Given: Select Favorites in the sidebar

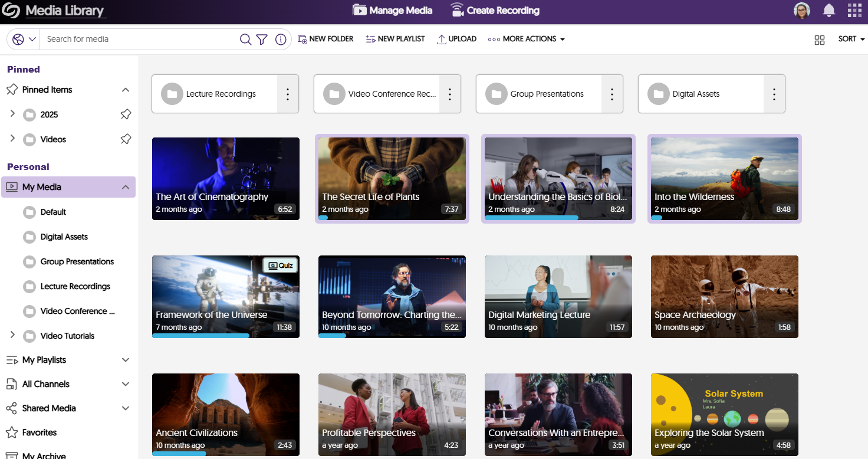Looking at the screenshot, I should tap(40, 432).
